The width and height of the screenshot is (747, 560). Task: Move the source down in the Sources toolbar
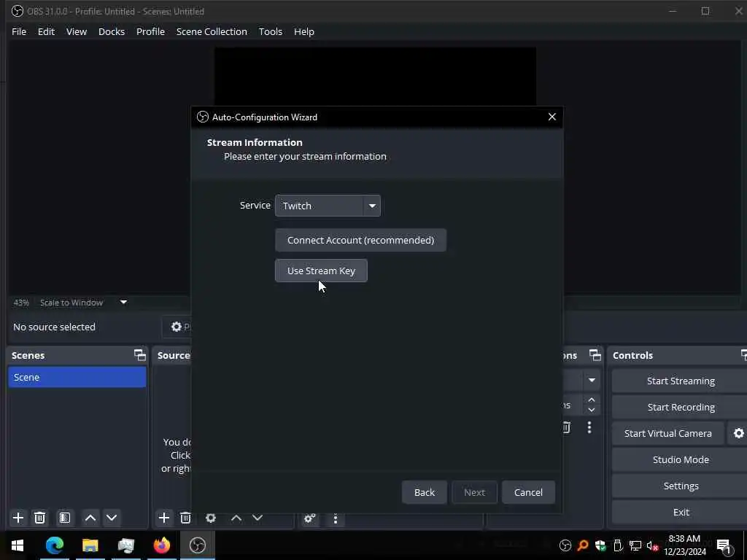(258, 518)
